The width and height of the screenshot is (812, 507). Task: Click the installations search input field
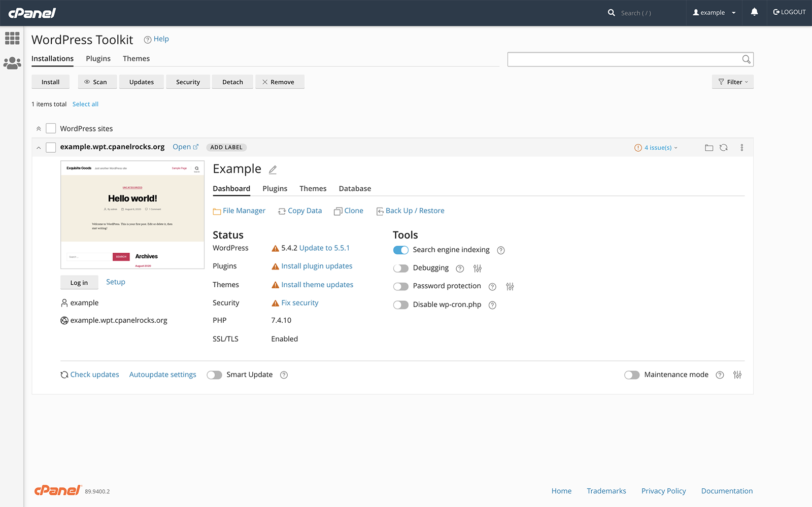[x=624, y=59]
